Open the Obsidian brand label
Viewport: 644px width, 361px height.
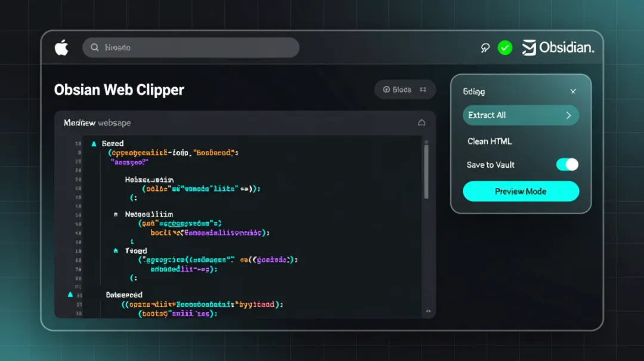coord(566,48)
